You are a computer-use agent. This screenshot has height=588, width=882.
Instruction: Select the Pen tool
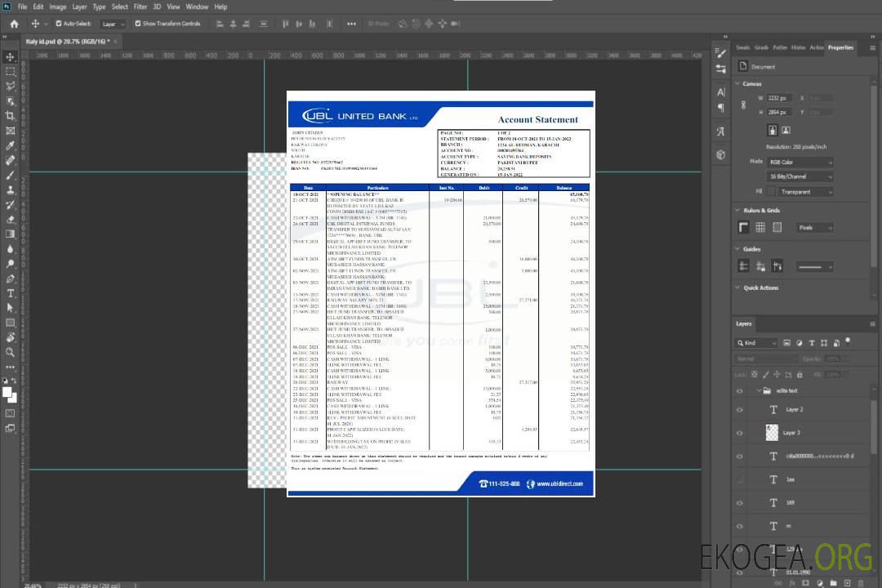(x=10, y=278)
